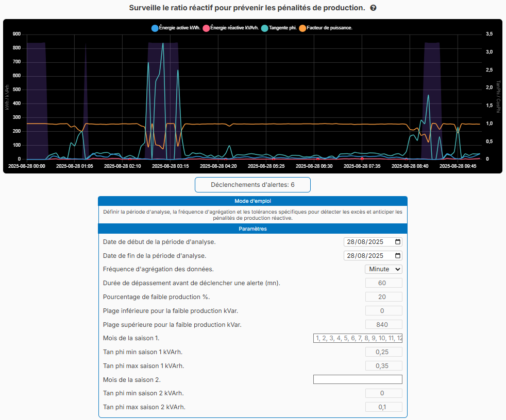Click the right axis value 3,5
The width and height of the screenshot is (506, 420).
pos(489,34)
